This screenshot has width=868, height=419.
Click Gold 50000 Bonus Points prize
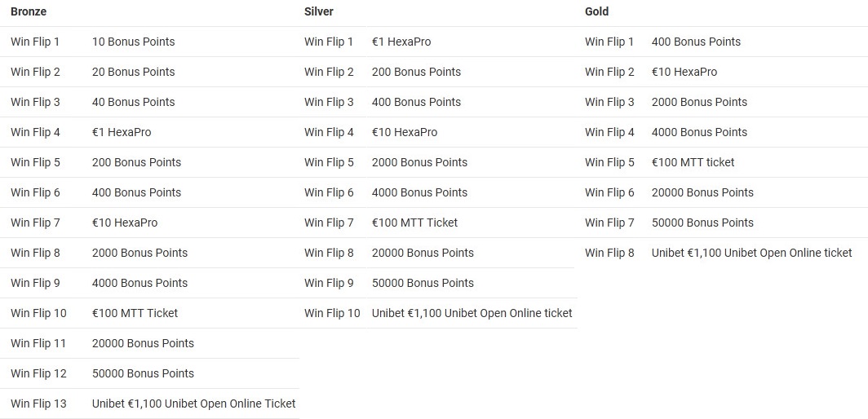[702, 223]
